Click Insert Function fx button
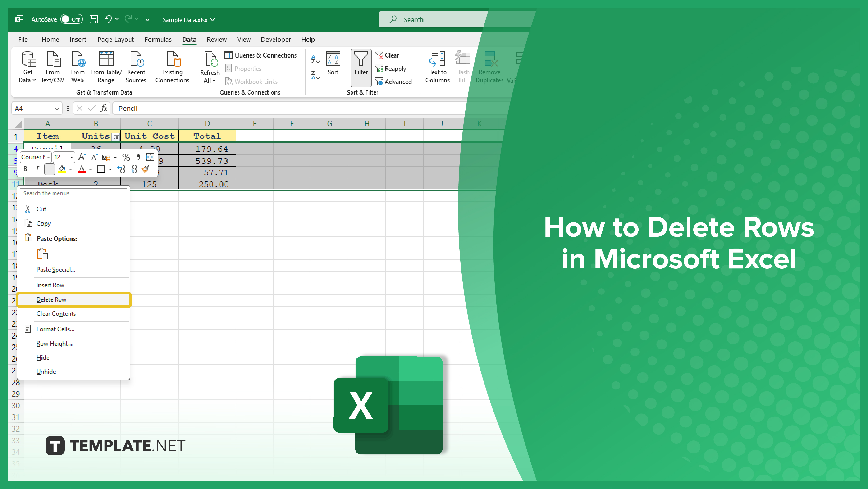Image resolution: width=868 pixels, height=489 pixels. coord(104,108)
